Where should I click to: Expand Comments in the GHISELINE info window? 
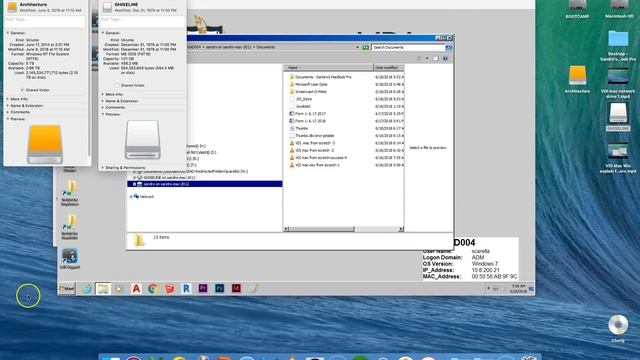pyautogui.click(x=103, y=107)
